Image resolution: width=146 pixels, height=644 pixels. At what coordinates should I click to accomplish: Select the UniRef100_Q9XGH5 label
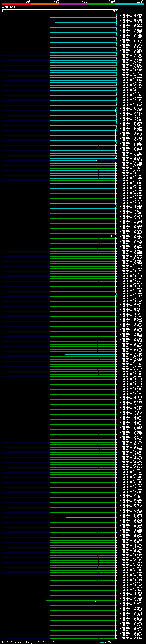[131, 32]
